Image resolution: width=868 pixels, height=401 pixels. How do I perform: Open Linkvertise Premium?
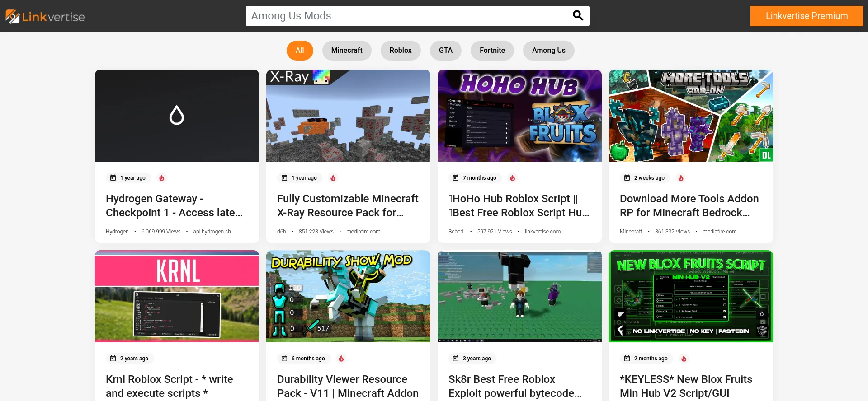click(807, 16)
